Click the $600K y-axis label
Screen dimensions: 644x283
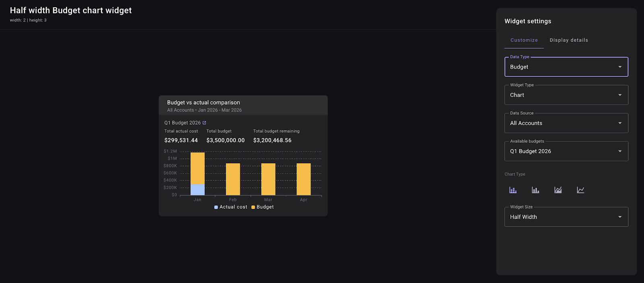coord(170,173)
